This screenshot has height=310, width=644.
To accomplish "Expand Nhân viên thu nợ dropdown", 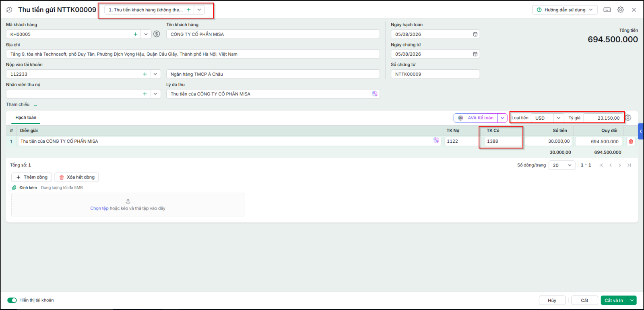I will pos(155,94).
